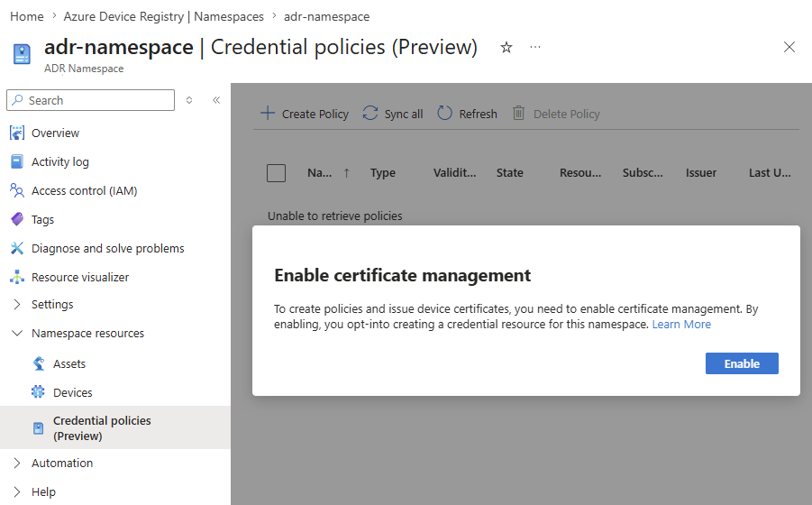812x505 pixels.
Task: Click the 'Unable to retrieve policies' message
Action: click(335, 216)
